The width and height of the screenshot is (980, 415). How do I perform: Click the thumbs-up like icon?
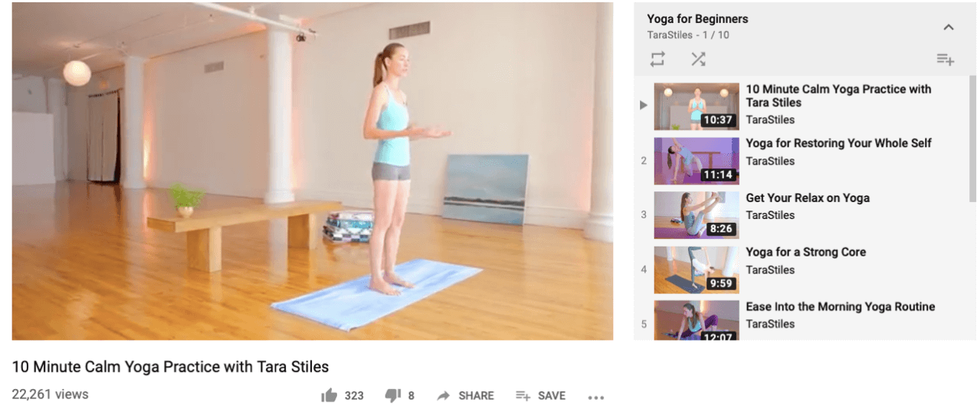[329, 395]
